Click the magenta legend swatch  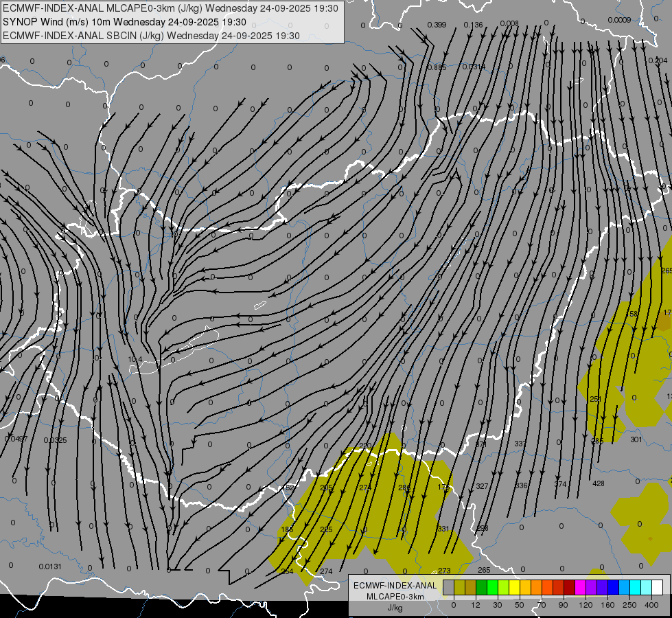pyautogui.click(x=580, y=587)
